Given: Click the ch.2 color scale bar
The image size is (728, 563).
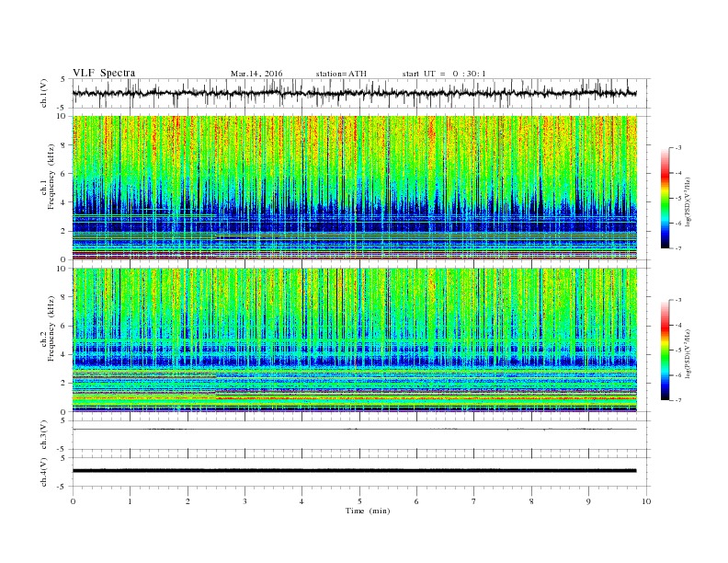Looking at the screenshot, I should 665,350.
